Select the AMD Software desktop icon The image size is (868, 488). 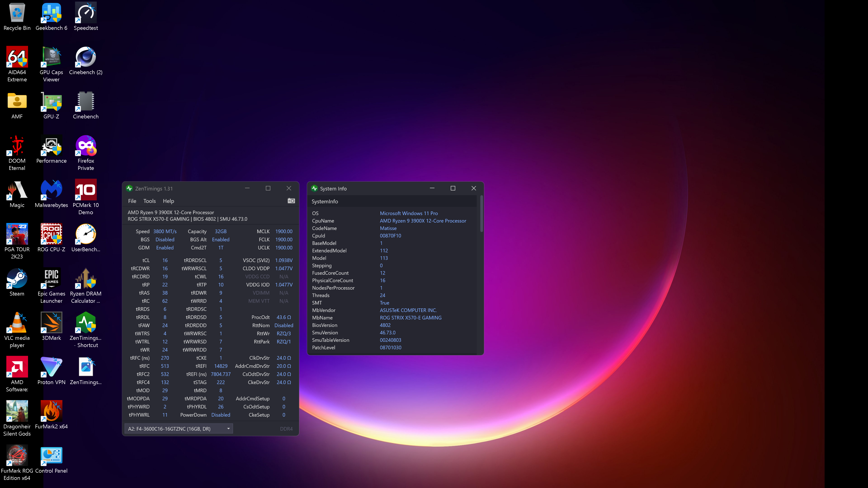17,375
